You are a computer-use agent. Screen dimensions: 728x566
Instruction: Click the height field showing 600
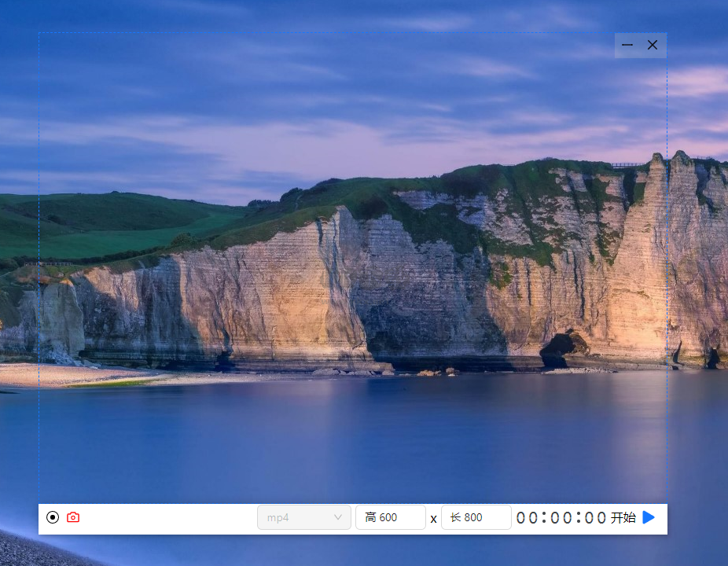(391, 517)
